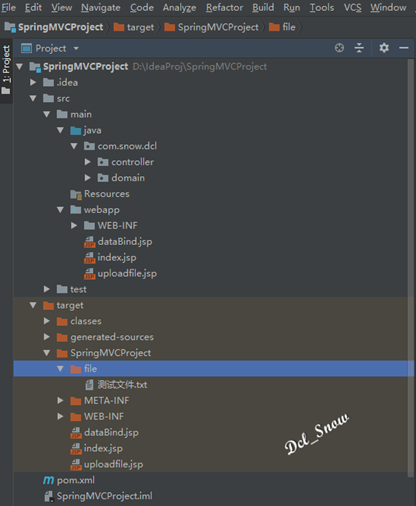Open the Build menu
The width and height of the screenshot is (416, 506).
click(263, 7)
